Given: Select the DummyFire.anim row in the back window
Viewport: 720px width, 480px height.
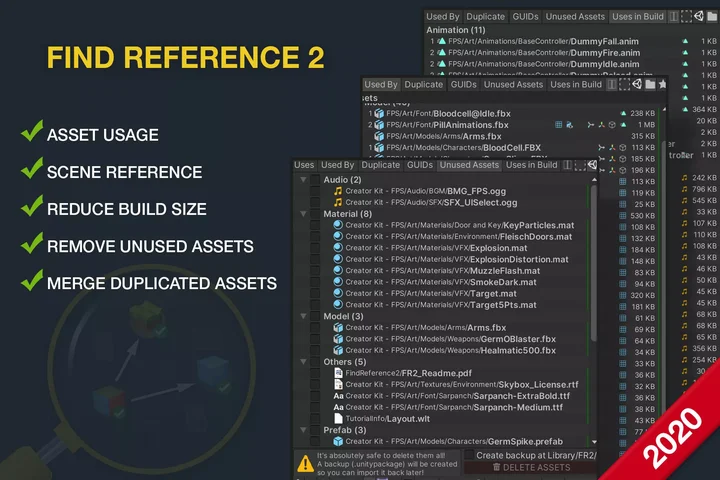Looking at the screenshot, I should click(x=572, y=52).
